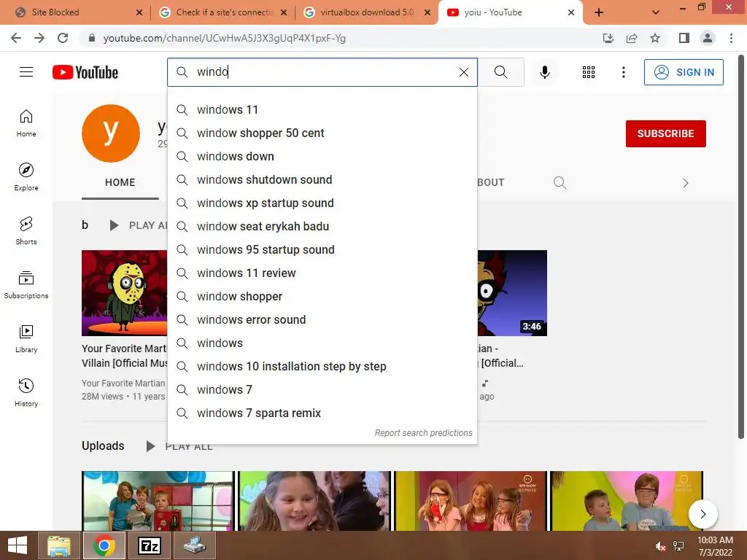Choose the 'windows 11' suggestion

pyautogui.click(x=322, y=109)
